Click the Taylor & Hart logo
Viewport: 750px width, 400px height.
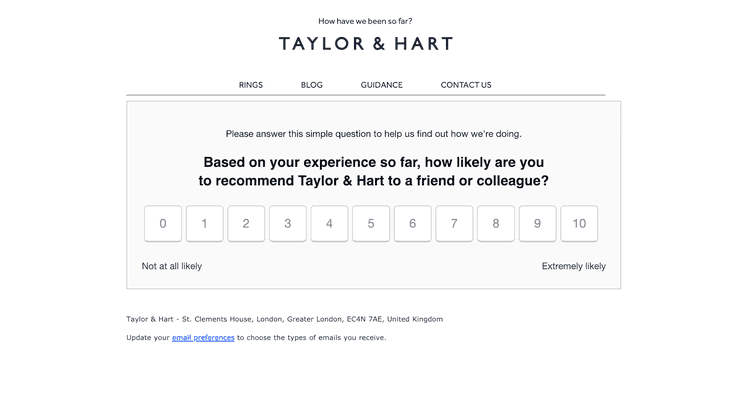point(366,44)
